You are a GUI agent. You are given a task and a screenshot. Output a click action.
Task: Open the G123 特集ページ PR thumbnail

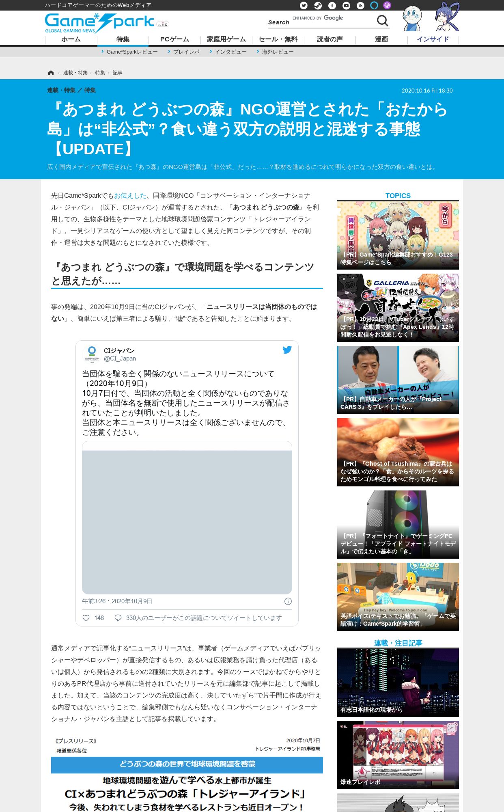[398, 235]
